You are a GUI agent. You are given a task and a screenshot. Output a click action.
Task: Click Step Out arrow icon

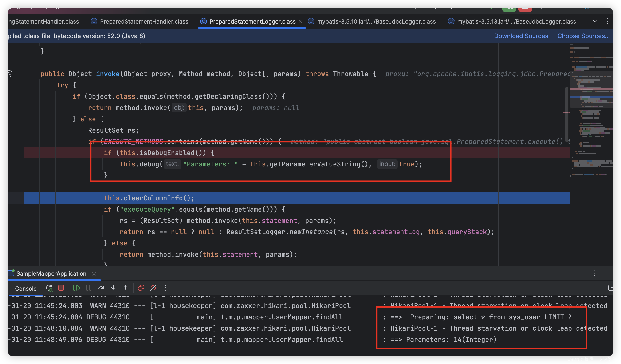click(x=126, y=288)
